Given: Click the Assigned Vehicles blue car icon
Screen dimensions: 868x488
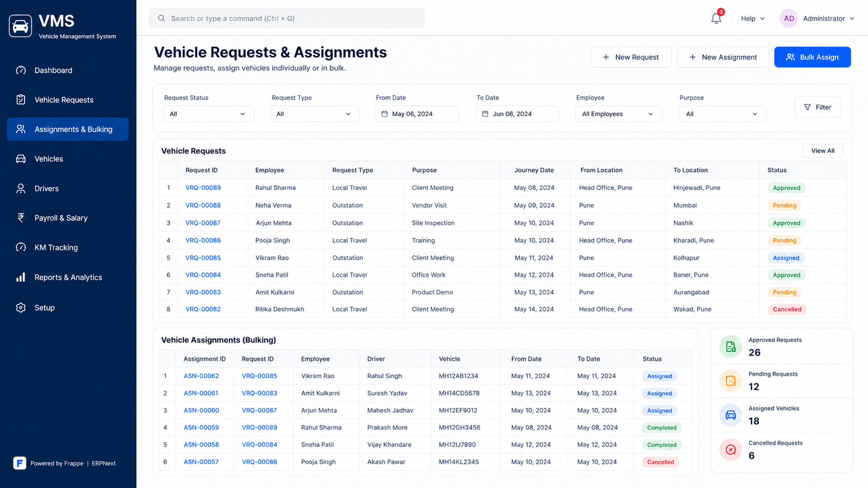Looking at the screenshot, I should coord(731,415).
